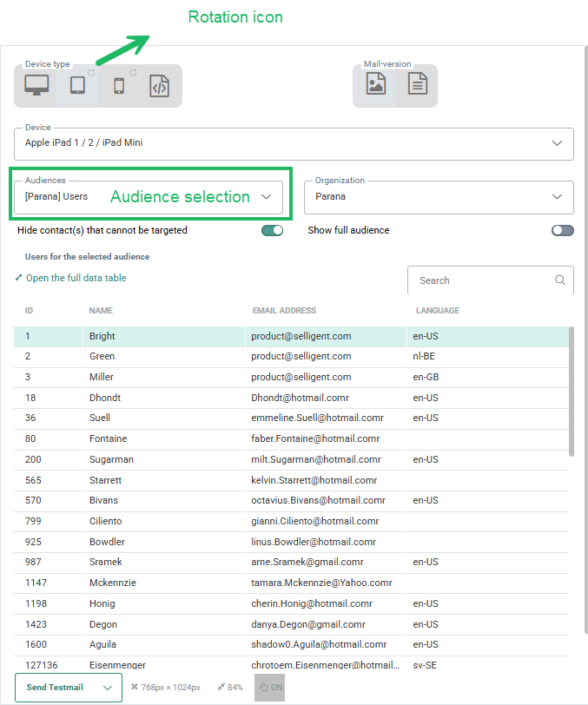Select the HTML source code view icon
588x705 pixels.
tap(158, 86)
